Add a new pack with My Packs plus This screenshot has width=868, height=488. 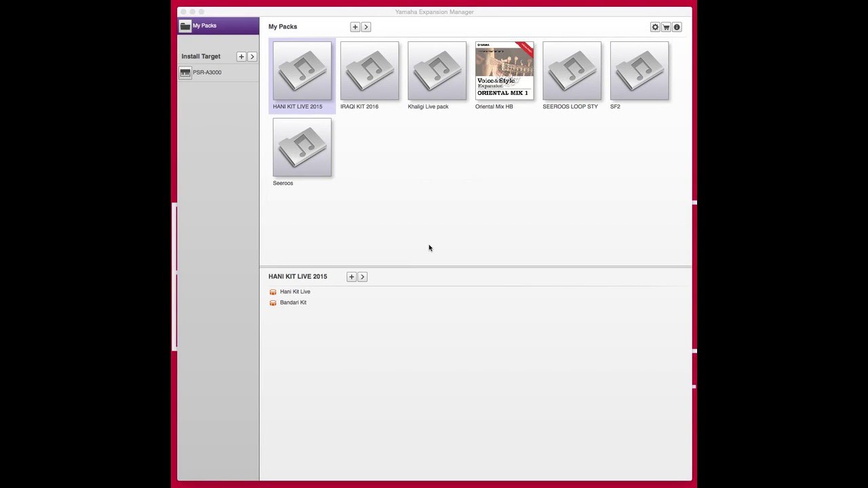pyautogui.click(x=355, y=27)
